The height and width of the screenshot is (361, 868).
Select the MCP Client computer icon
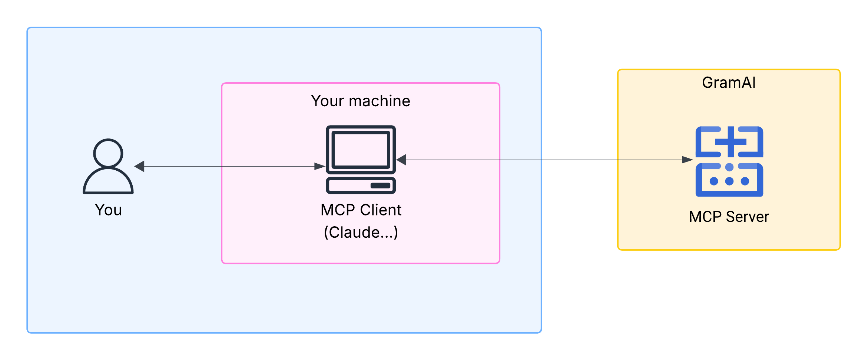click(x=361, y=159)
